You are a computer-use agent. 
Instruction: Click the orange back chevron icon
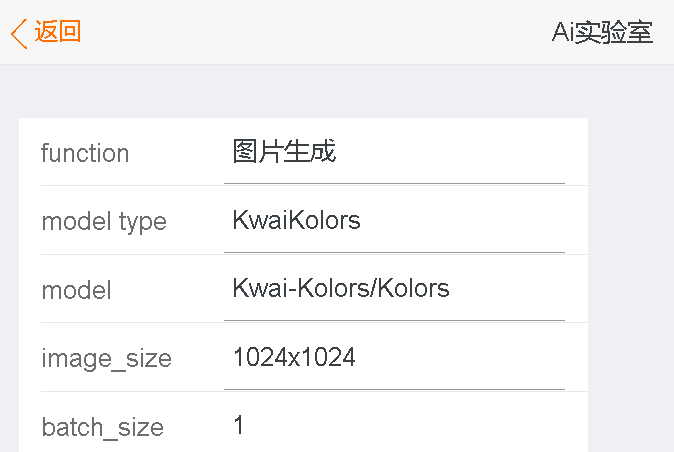pyautogui.click(x=18, y=32)
